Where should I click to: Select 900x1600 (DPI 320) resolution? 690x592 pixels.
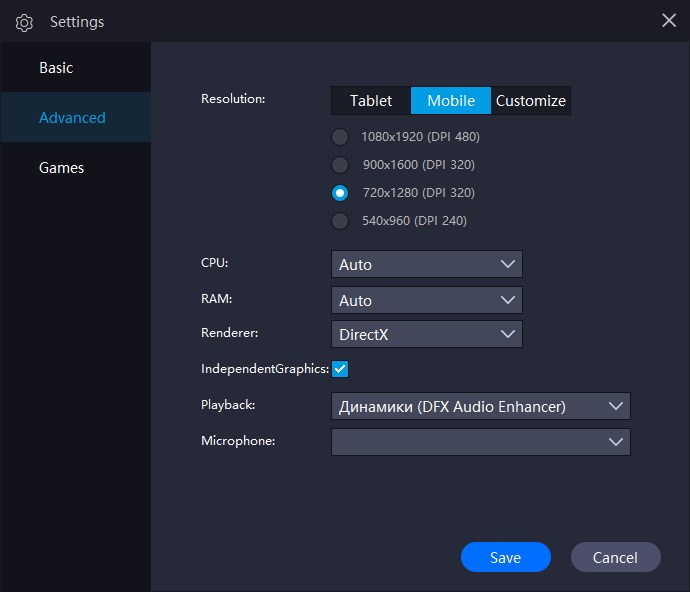pyautogui.click(x=341, y=165)
